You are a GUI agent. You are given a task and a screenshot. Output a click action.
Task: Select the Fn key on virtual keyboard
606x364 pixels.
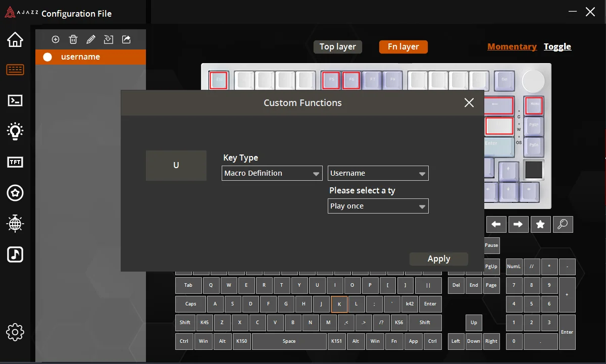click(x=394, y=341)
